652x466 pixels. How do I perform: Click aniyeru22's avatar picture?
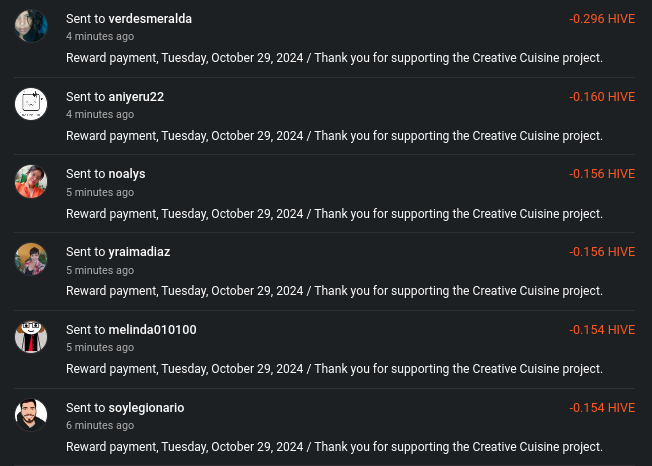pos(31,104)
